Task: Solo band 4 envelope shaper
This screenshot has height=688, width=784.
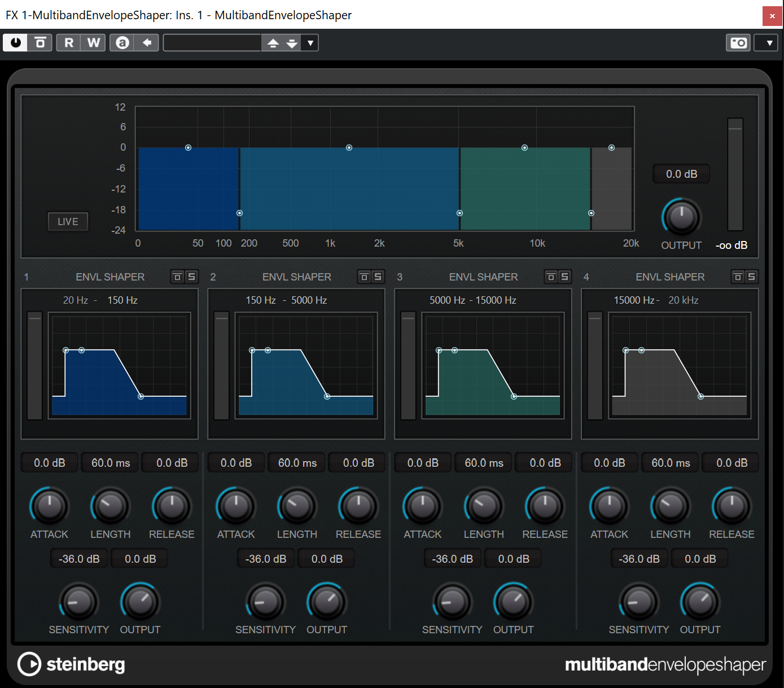Action: (x=751, y=277)
